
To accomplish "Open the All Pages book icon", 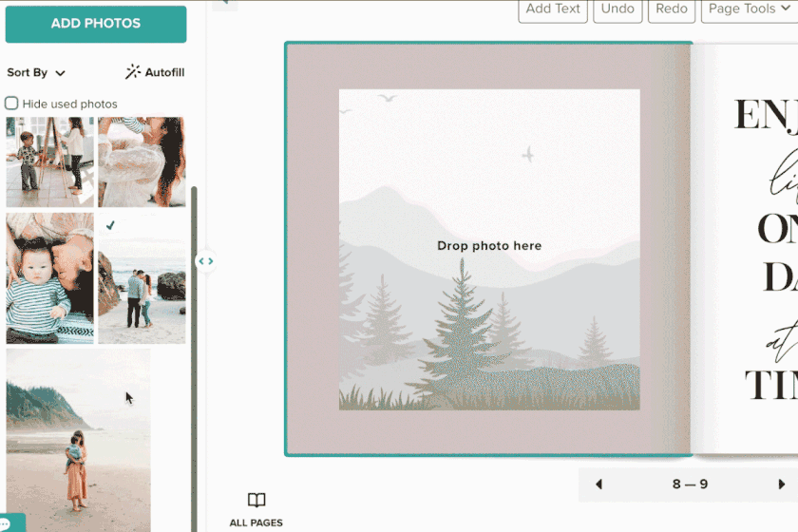I will tap(256, 500).
